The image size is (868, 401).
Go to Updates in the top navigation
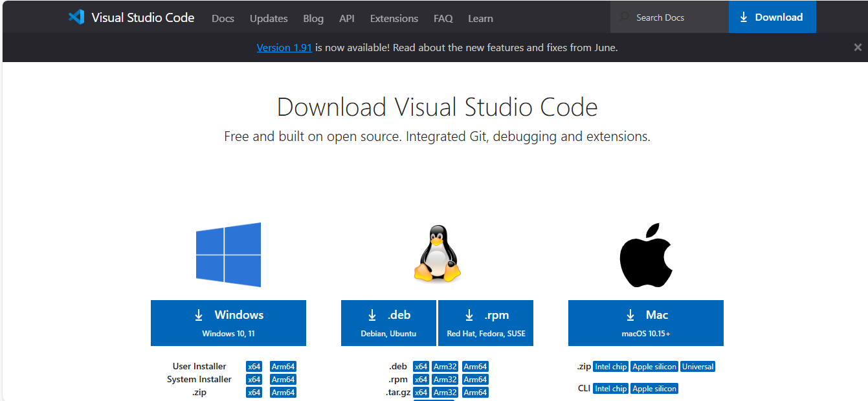[x=269, y=18]
